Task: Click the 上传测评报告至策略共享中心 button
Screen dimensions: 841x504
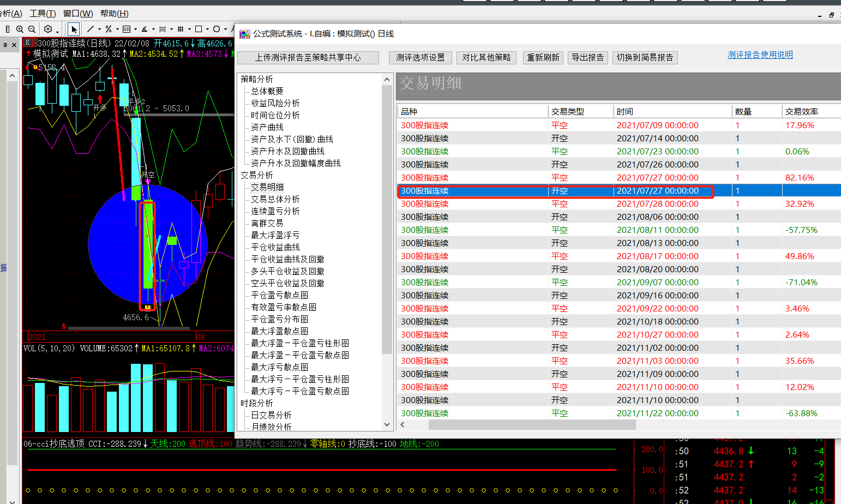Action: [308, 57]
